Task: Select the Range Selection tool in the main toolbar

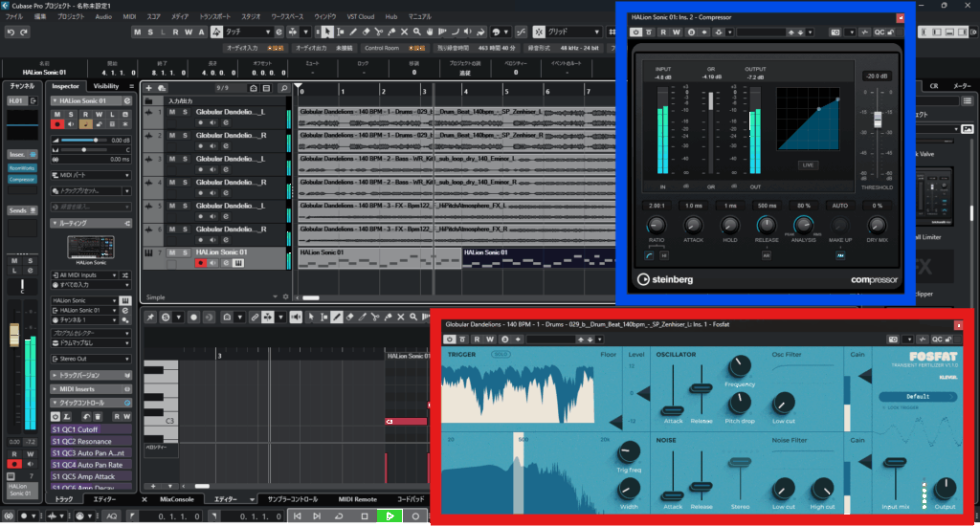Action: 341,32
